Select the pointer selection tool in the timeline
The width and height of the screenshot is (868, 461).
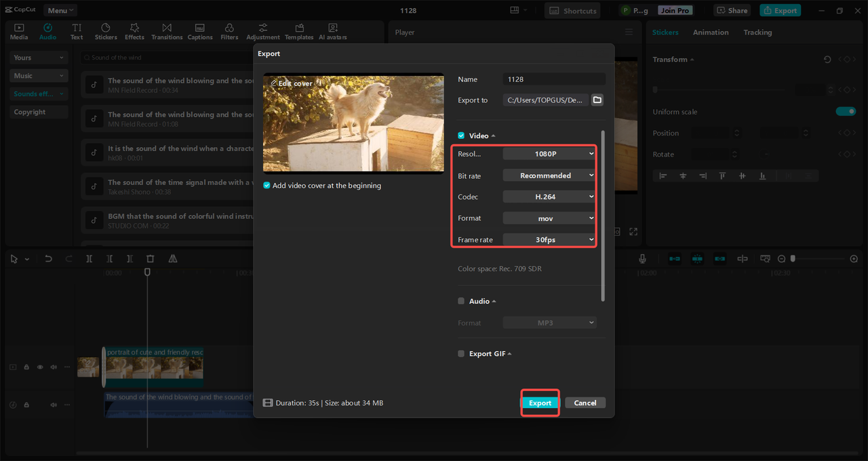[14, 259]
